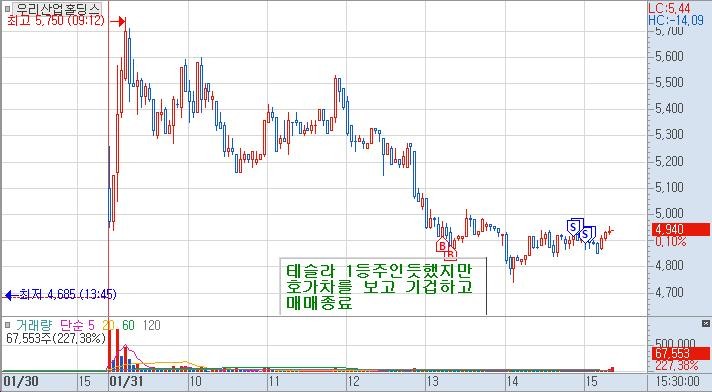Click the 14 hour label on time axis
The image size is (712, 392).
pyautogui.click(x=513, y=381)
